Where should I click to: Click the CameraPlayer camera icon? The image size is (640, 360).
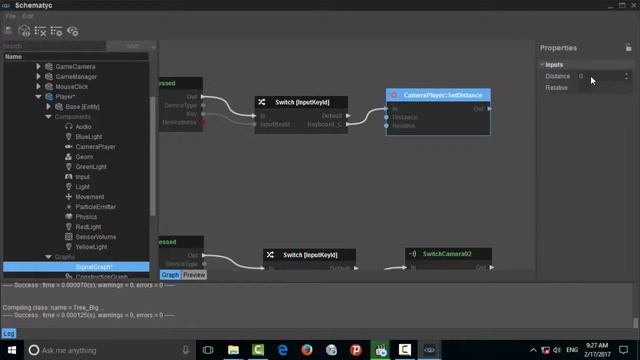coord(69,147)
